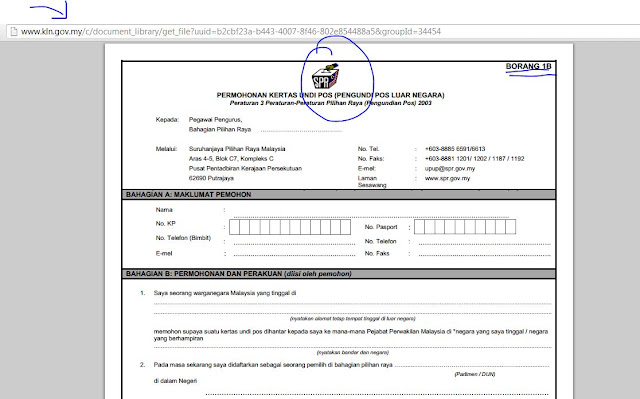This screenshot has width=640, height=399.
Task: Click note (nyatakan bandar dan negara)
Action: click(353, 352)
